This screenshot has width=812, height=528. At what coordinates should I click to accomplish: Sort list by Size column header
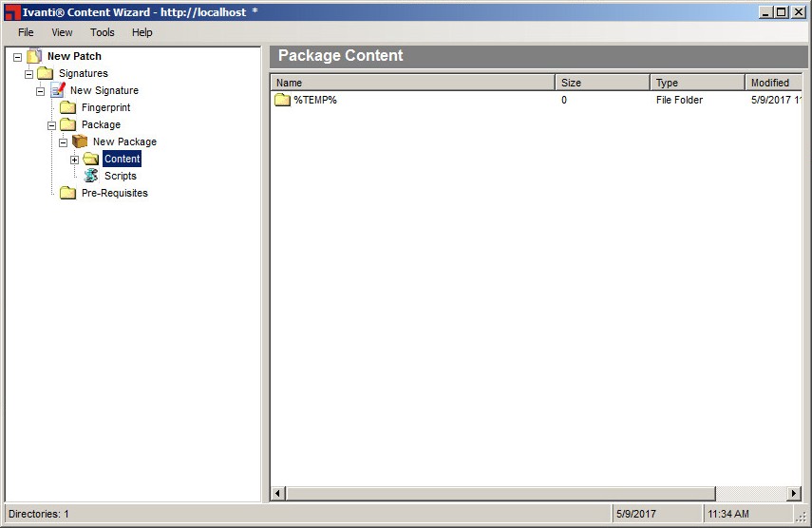(x=602, y=83)
